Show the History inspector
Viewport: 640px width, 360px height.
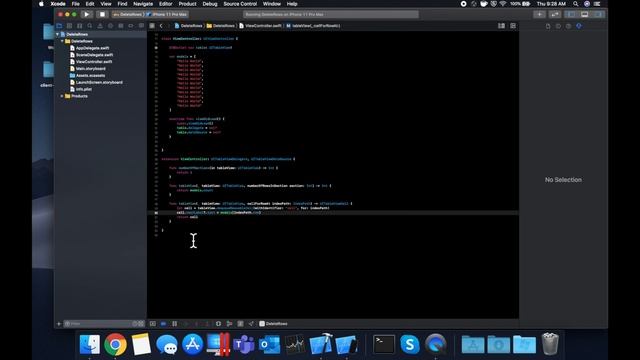[558, 26]
